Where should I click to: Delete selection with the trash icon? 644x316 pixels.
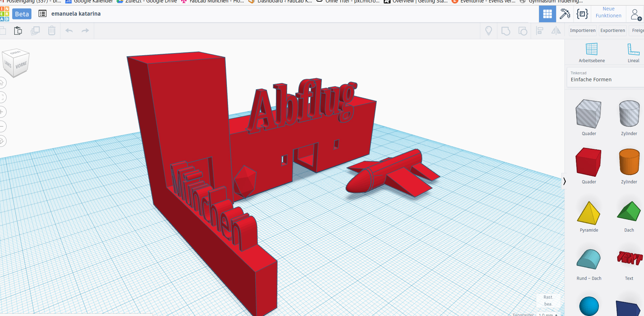[x=52, y=31]
